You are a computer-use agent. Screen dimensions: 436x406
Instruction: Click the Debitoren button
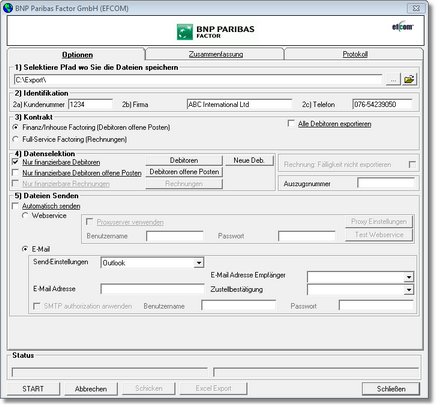[184, 160]
